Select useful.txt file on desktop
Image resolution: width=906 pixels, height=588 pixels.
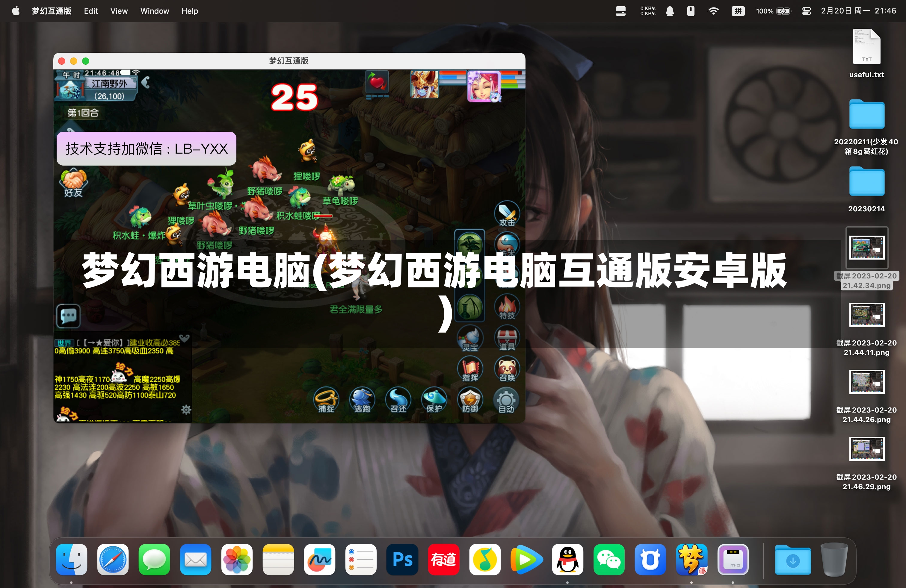pyautogui.click(x=866, y=54)
